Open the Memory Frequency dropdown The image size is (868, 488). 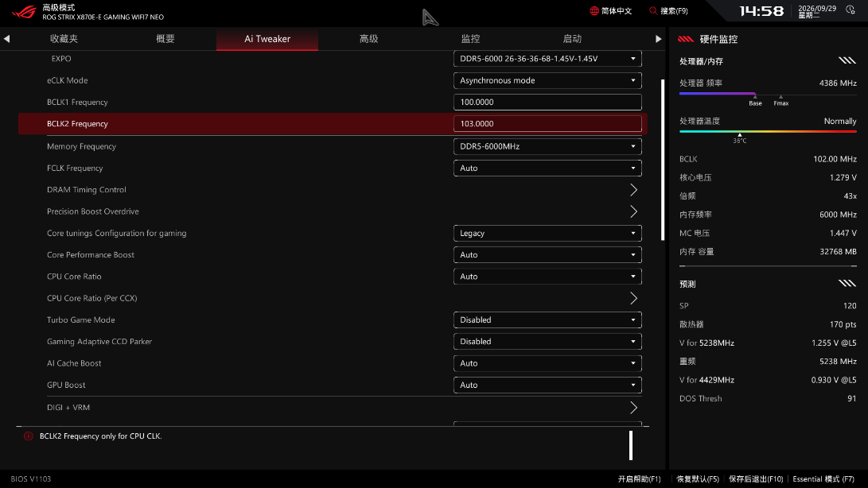coord(547,146)
